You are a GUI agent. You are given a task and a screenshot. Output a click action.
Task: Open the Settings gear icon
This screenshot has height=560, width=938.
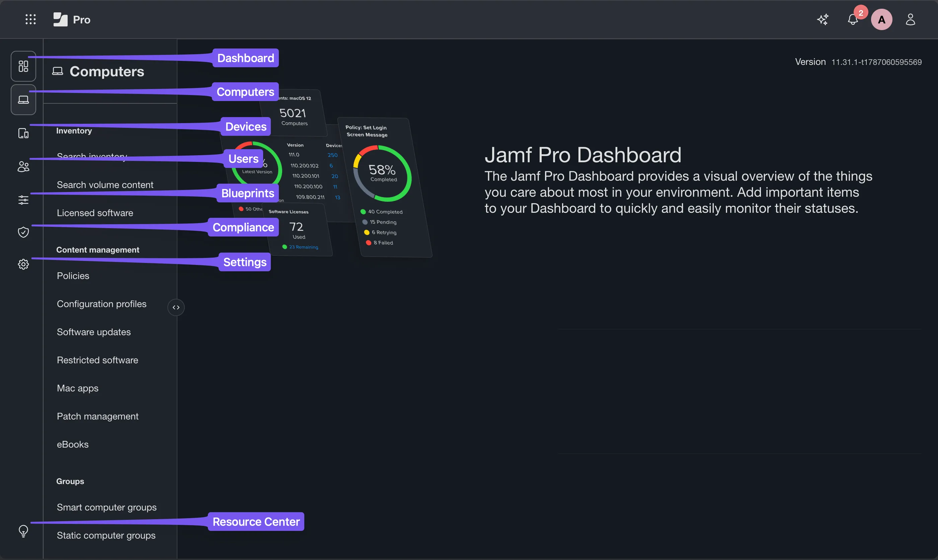pyautogui.click(x=23, y=264)
